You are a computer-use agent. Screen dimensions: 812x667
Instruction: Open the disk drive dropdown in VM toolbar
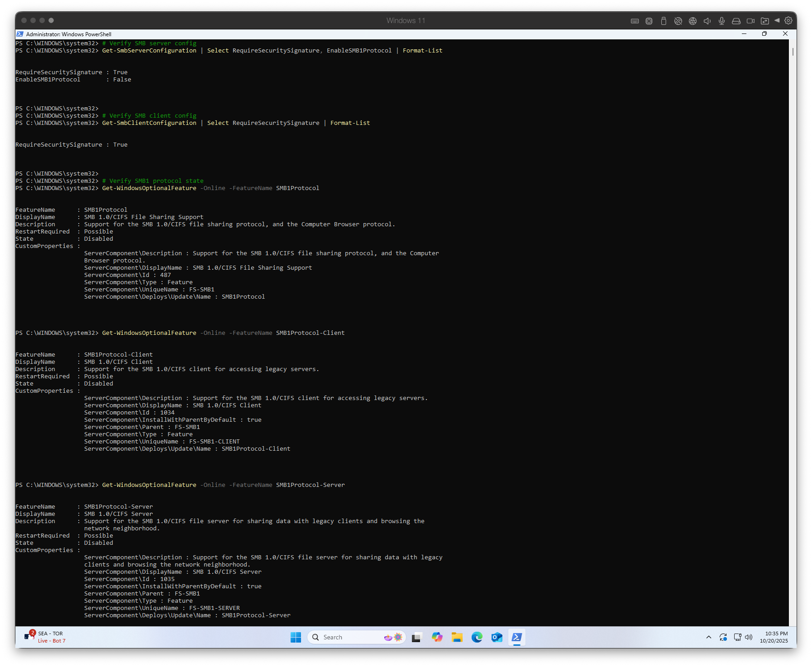(736, 20)
